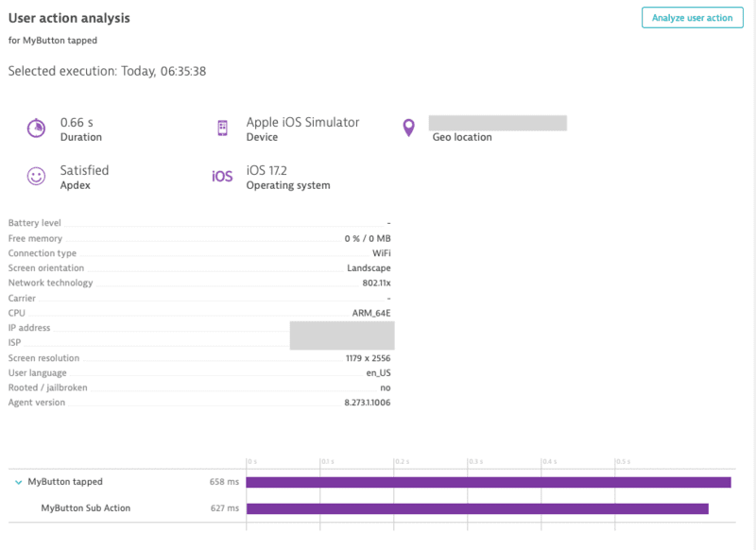Click the 0.2 s timeline marker
Screen dimensions: 756x550
click(x=402, y=462)
